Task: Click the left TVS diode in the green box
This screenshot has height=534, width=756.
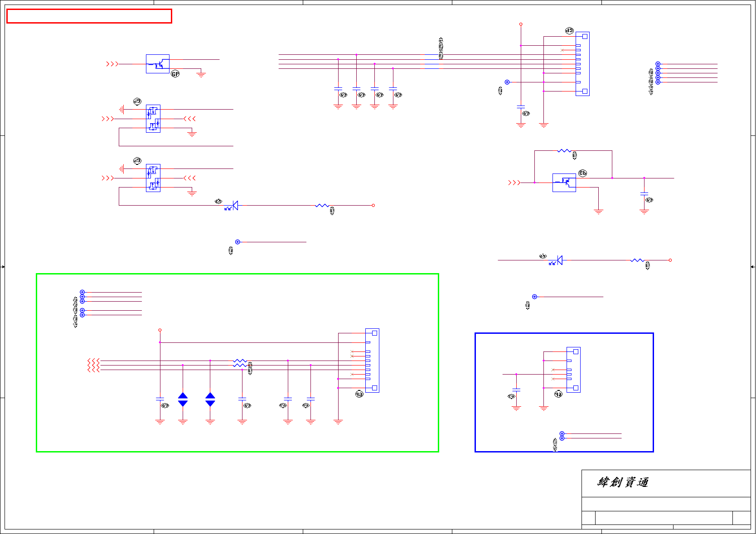Action: coord(183,399)
